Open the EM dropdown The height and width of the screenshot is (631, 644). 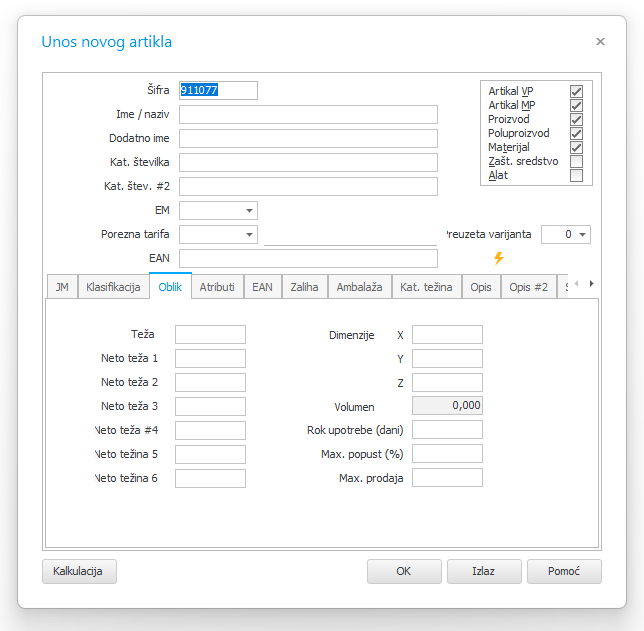click(249, 210)
